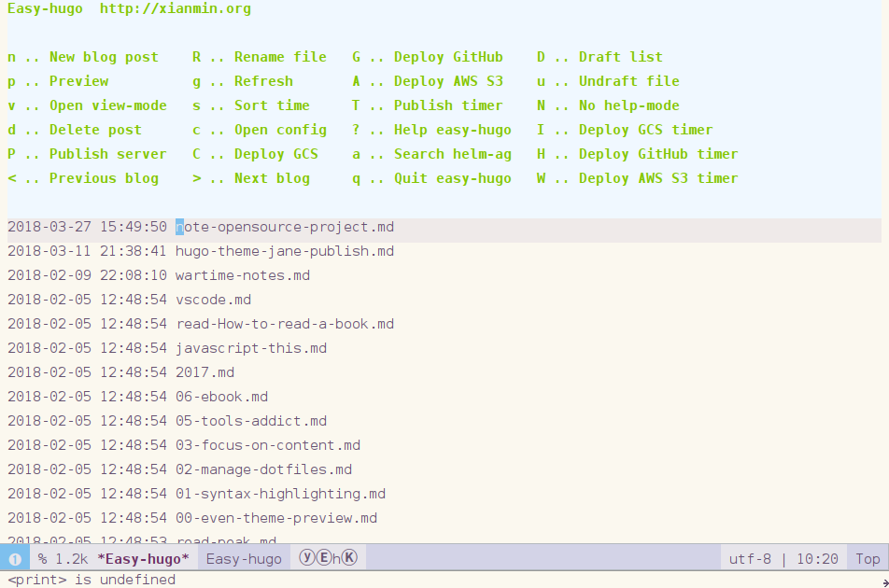Click the Easy-hugo major mode name

(243, 559)
